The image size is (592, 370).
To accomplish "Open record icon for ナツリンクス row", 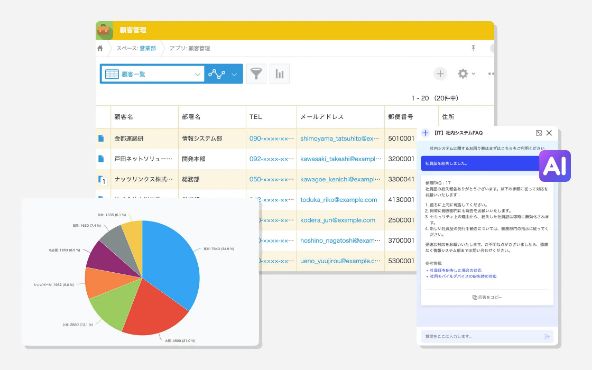I will (101, 180).
